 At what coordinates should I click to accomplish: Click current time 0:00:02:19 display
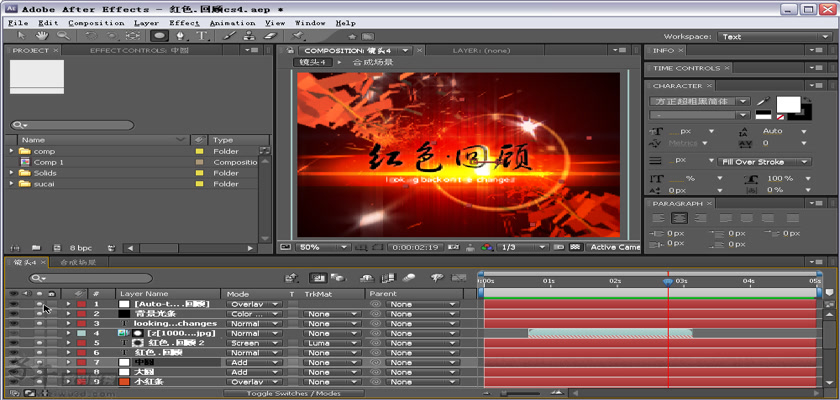click(x=416, y=247)
